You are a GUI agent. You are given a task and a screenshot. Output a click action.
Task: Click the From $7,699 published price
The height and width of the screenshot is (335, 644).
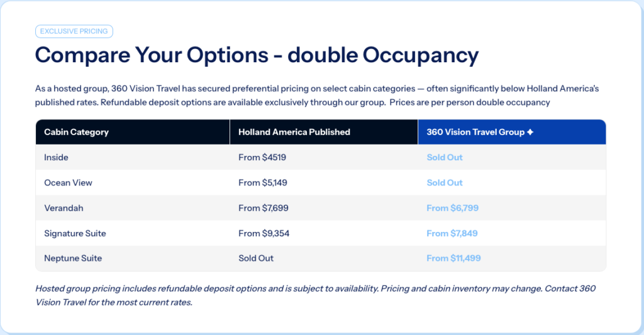264,208
